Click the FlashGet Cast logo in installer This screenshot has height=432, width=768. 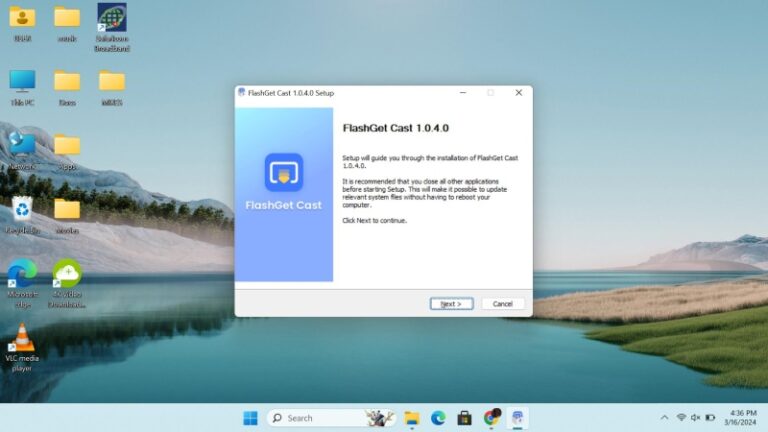pos(284,172)
